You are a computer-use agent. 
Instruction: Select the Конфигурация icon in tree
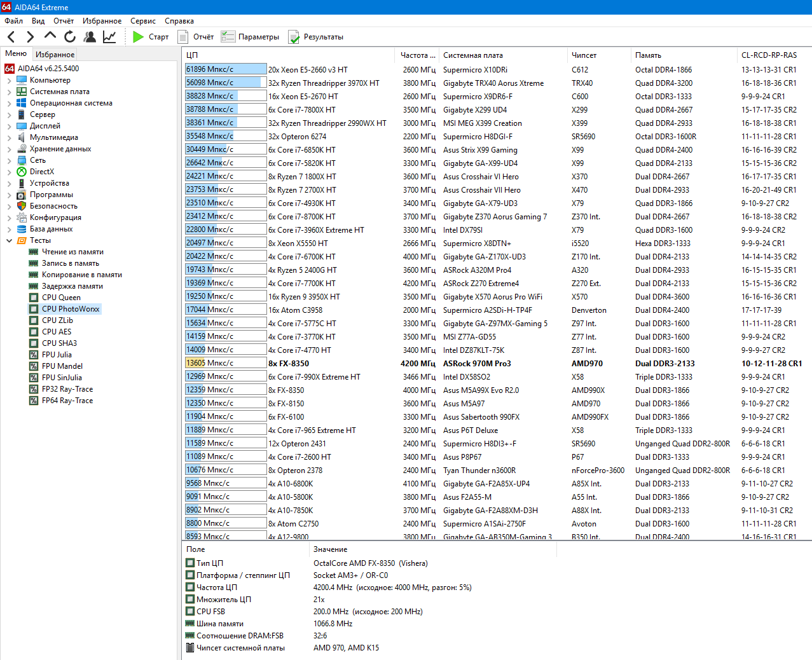[22, 217]
